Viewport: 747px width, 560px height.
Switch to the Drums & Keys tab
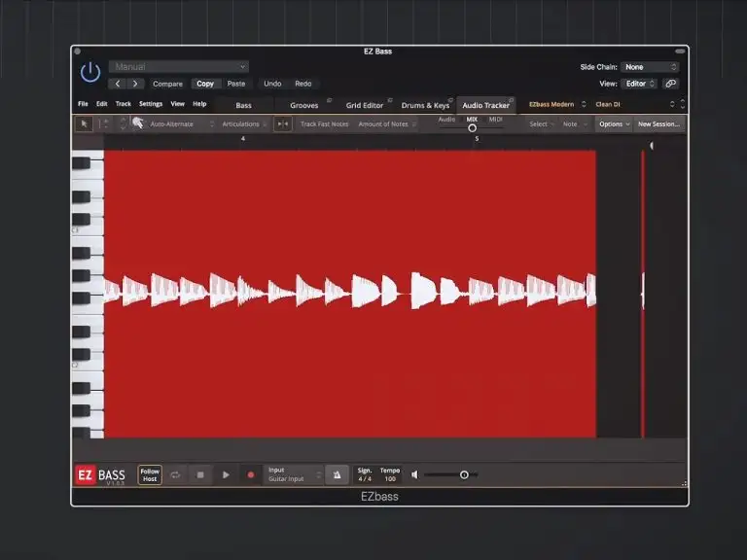[x=425, y=105]
